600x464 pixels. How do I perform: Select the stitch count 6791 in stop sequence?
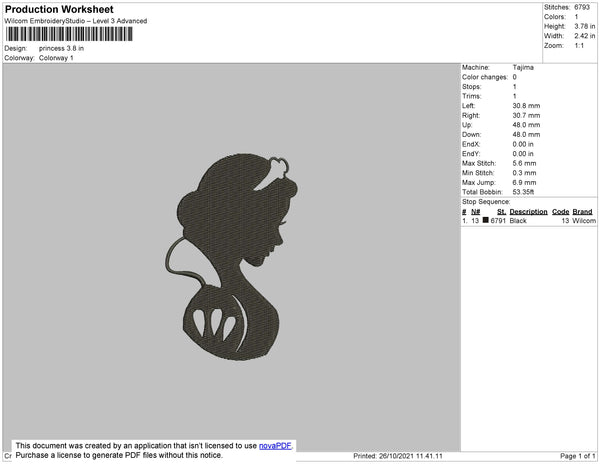498,221
